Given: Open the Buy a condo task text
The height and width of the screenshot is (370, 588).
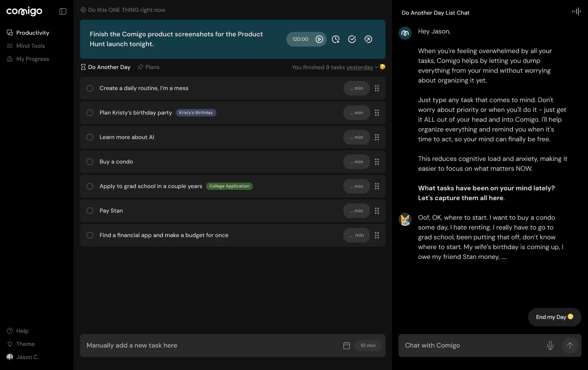Looking at the screenshot, I should 116,162.
